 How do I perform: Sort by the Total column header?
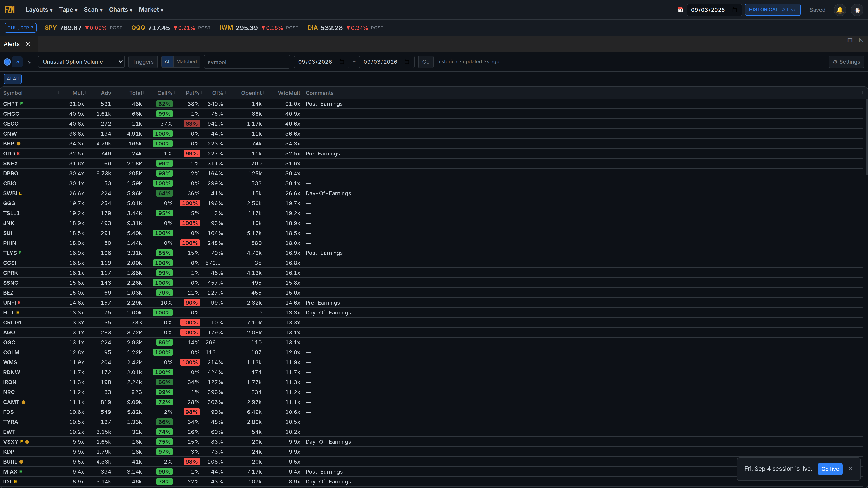[135, 93]
